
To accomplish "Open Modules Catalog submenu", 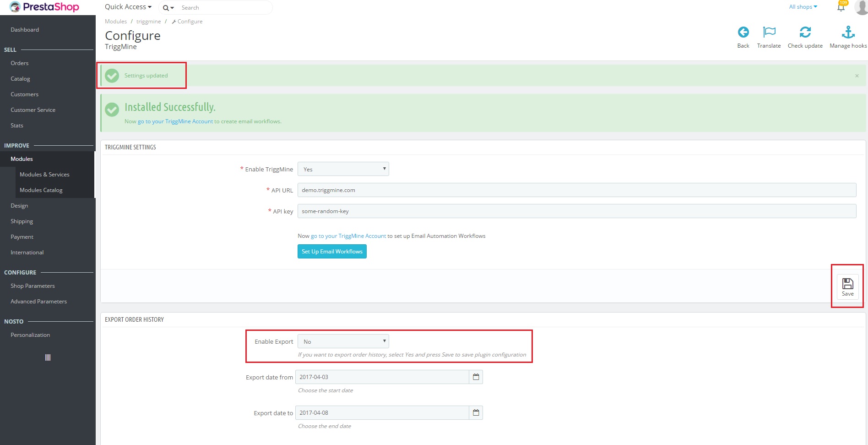I will point(41,190).
